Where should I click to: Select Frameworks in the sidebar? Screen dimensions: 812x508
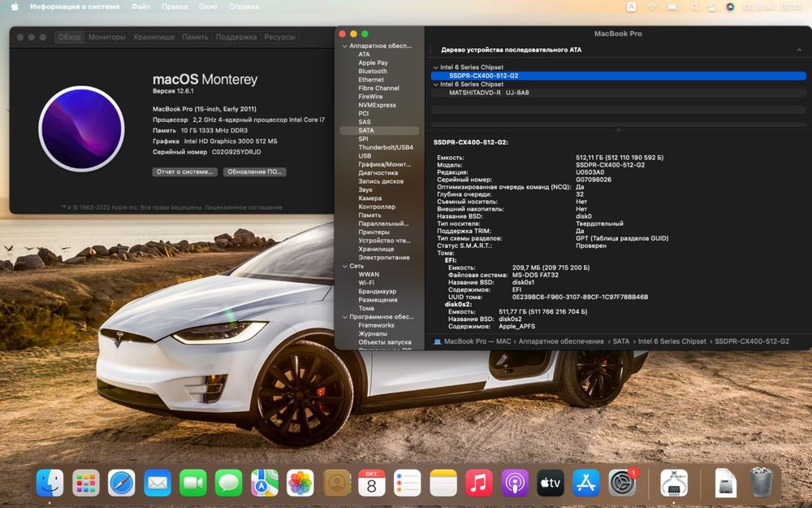(x=376, y=326)
